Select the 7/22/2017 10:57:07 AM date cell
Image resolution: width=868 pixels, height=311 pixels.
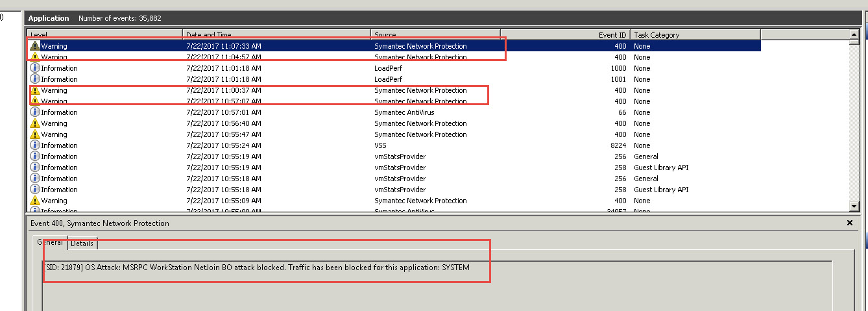[x=224, y=101]
